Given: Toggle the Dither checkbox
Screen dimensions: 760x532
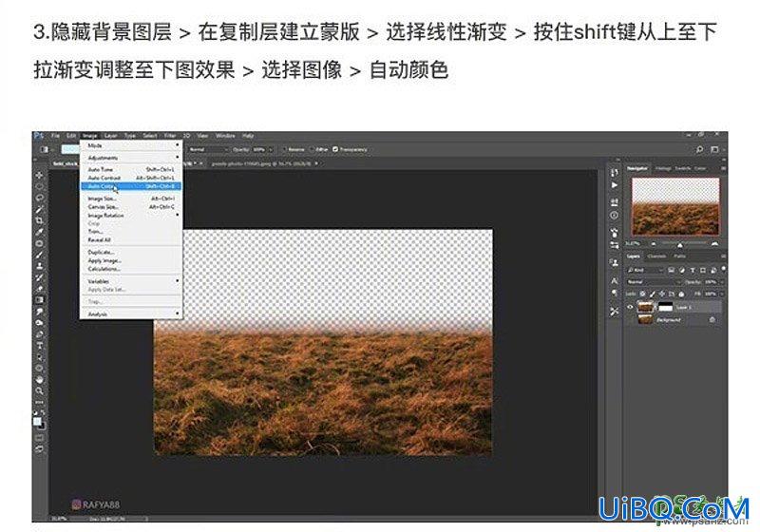Looking at the screenshot, I should click(312, 149).
